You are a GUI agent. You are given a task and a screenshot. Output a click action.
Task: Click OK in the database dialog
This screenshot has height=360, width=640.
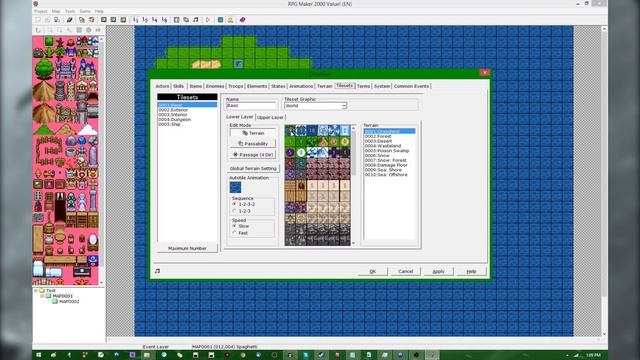372,271
